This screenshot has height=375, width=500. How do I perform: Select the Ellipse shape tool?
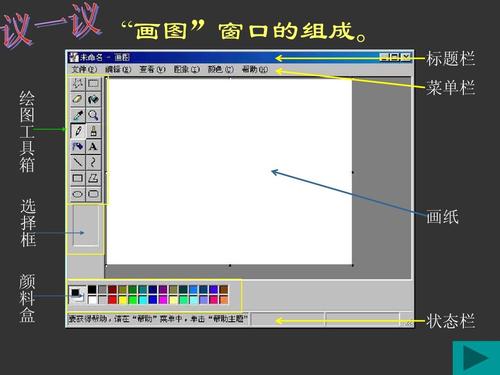(78, 194)
